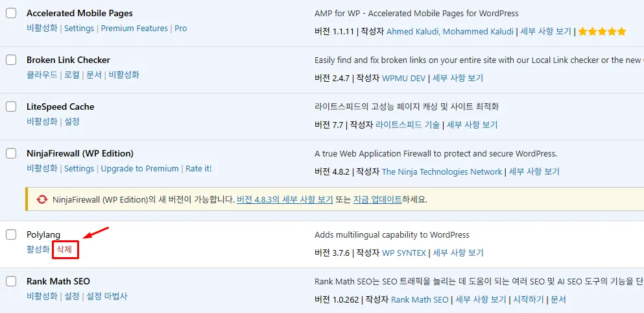View 세부 사항 보기 for Rank Math SEO

point(481,300)
